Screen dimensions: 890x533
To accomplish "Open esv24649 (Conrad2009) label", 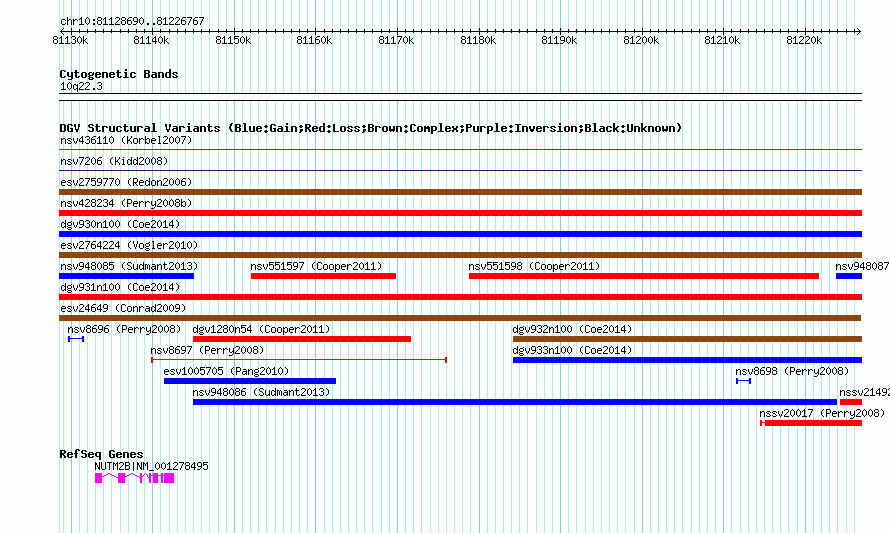I will 123,308.
